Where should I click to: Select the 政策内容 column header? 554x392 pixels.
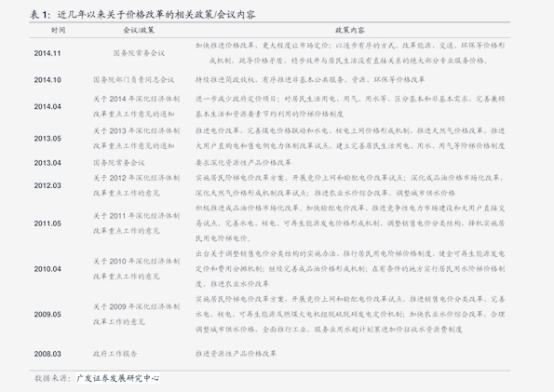point(350,30)
